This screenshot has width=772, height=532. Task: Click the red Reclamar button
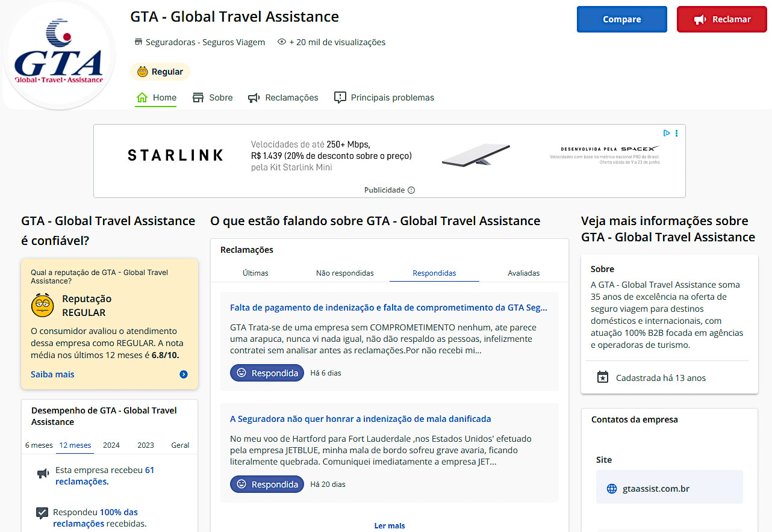click(722, 19)
